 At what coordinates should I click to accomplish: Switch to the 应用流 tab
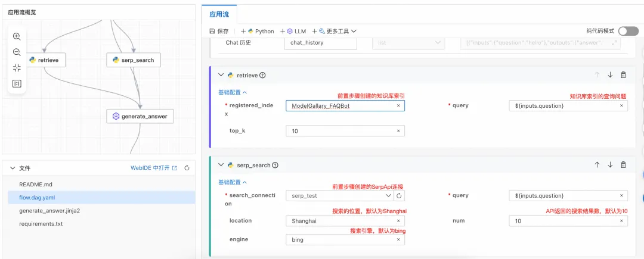click(219, 15)
